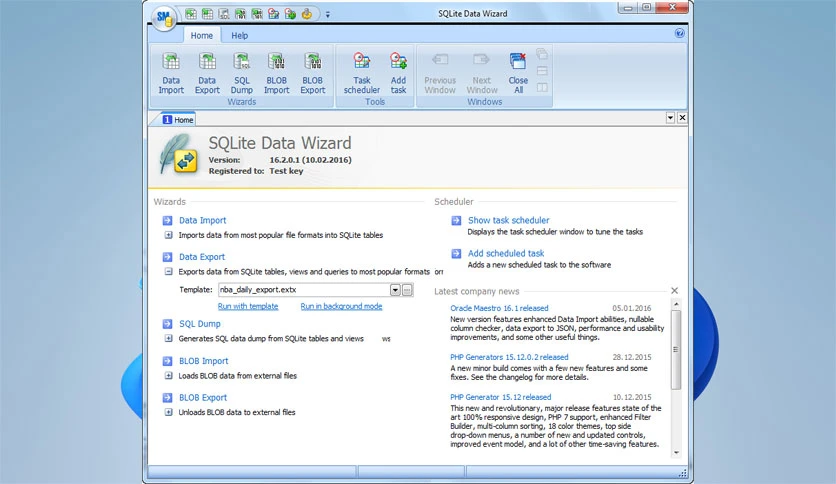Browse for template with the ellipsis button
The height and width of the screenshot is (484, 836).
click(x=407, y=290)
